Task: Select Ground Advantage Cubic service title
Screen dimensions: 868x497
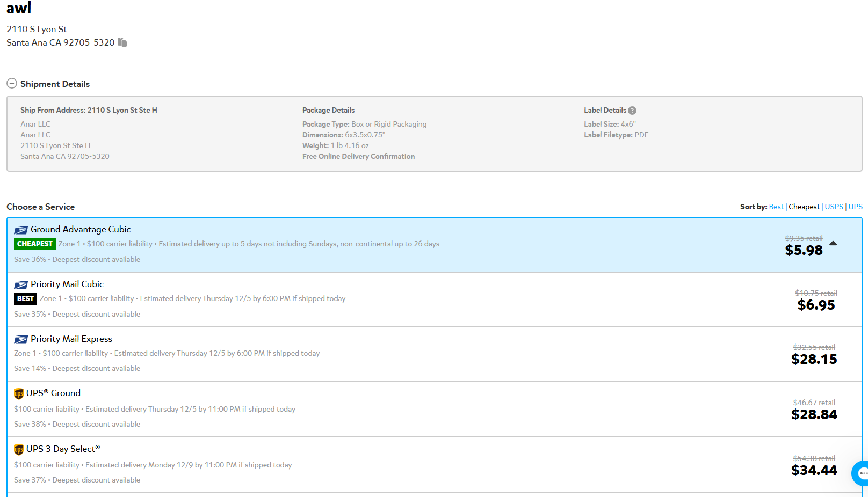Action: click(81, 230)
